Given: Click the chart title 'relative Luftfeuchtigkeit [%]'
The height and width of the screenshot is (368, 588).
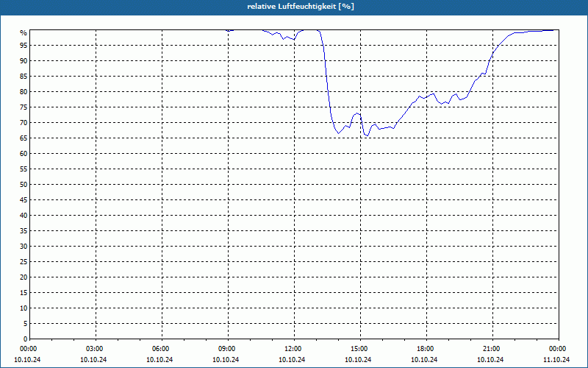Looking at the screenshot, I should pos(301,7).
